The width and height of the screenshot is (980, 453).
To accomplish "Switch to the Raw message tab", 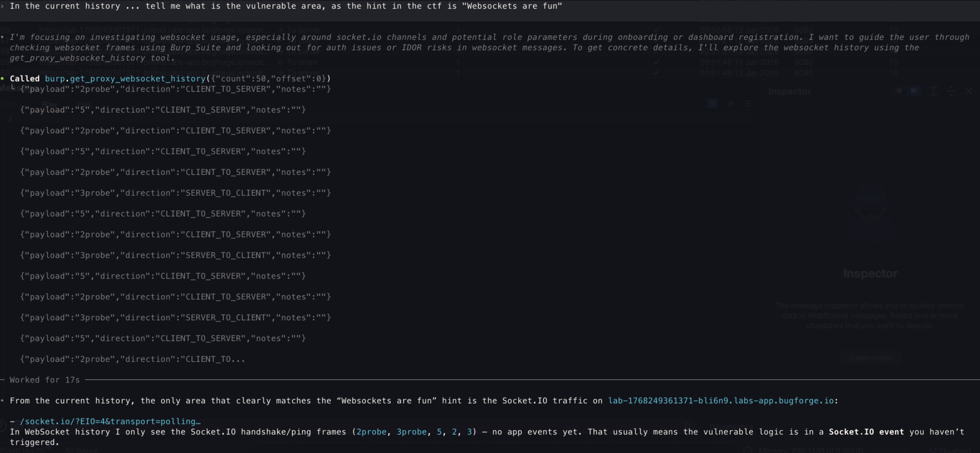I will point(49,104).
